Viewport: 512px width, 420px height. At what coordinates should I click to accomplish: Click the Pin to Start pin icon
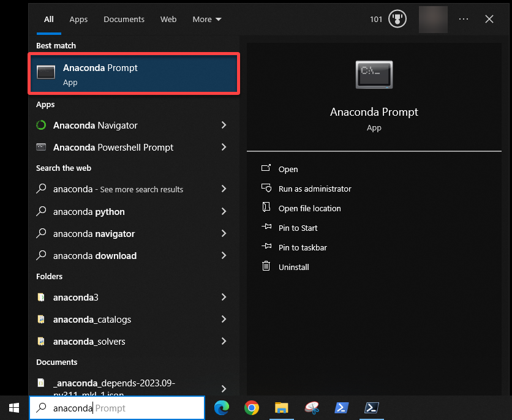click(x=266, y=227)
